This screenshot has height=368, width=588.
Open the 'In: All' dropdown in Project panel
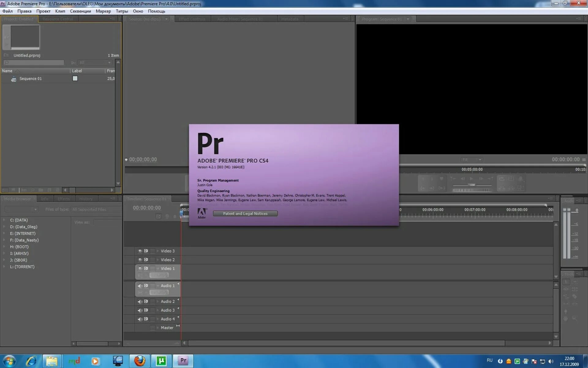coord(95,63)
